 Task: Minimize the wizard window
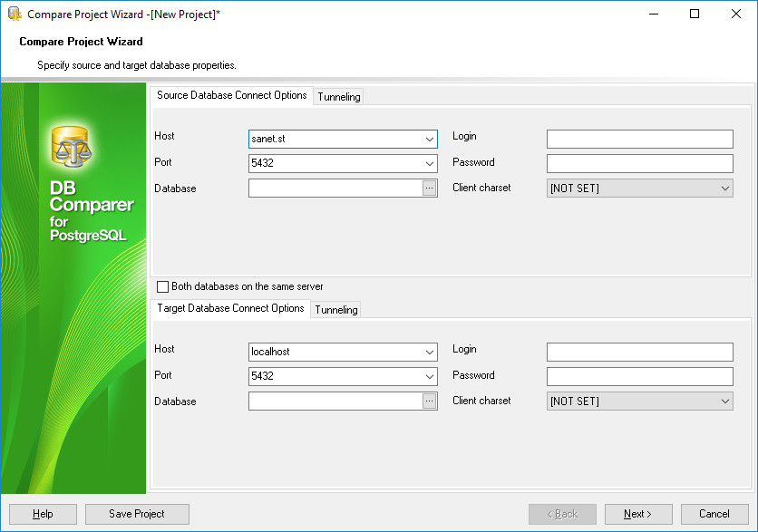click(654, 14)
